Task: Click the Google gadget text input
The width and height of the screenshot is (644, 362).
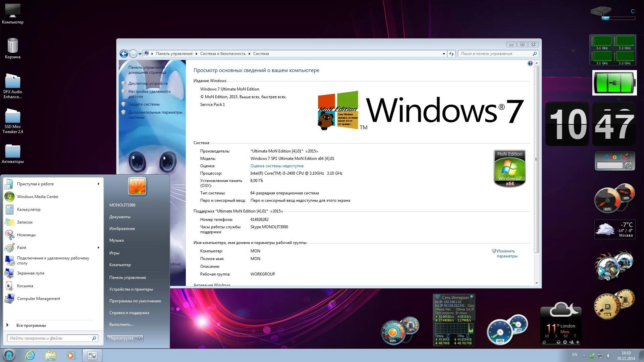Action: 610,165
